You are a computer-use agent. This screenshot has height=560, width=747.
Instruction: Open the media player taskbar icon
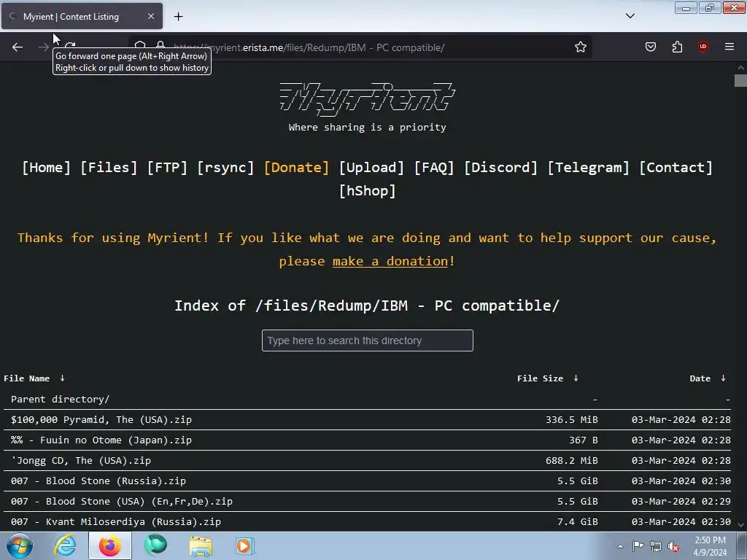245,545
